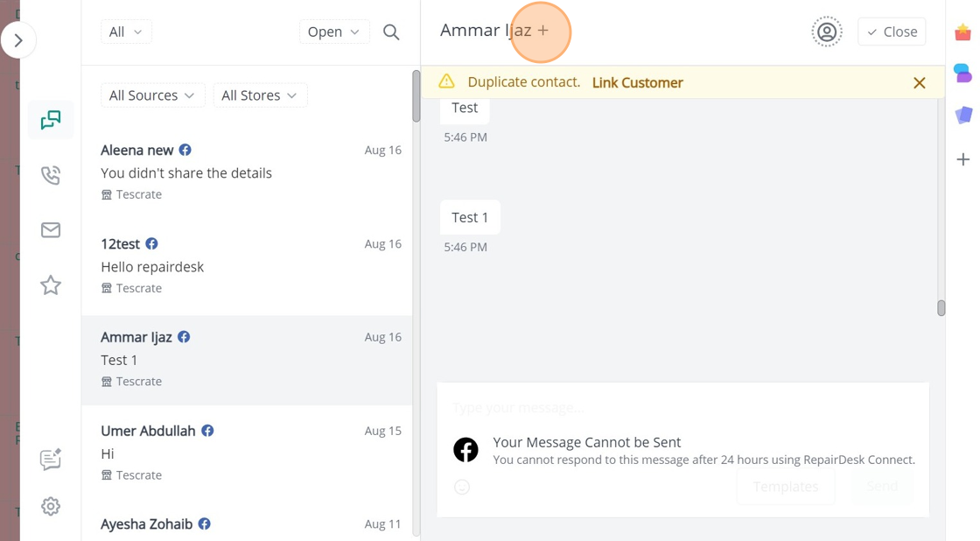The height and width of the screenshot is (541, 980).
Task: Click Facebook badge beside 12test
Action: [x=151, y=243]
